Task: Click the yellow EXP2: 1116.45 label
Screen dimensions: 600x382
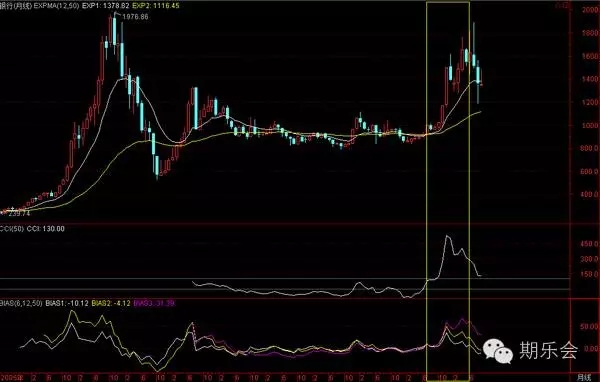Action: (156, 5)
